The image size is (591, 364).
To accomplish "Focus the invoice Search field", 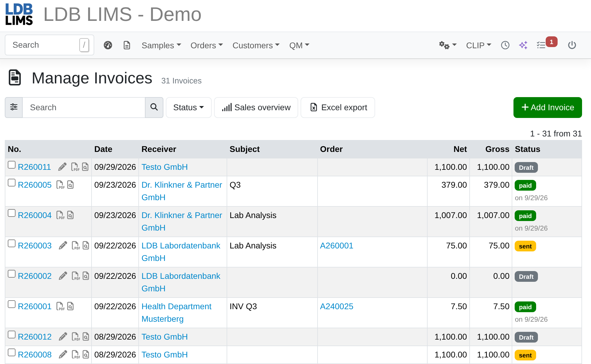I will [84, 107].
